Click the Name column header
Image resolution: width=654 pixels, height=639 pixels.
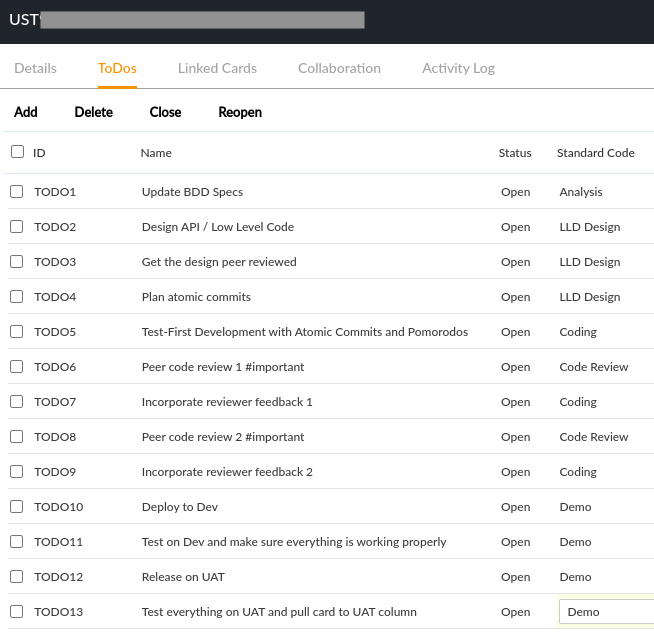[156, 153]
